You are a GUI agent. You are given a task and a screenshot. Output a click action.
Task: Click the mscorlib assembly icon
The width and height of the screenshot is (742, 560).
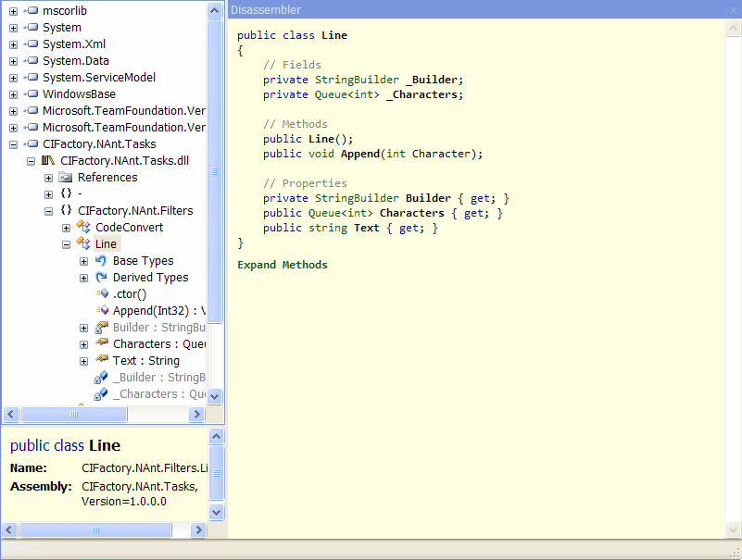(x=31, y=11)
